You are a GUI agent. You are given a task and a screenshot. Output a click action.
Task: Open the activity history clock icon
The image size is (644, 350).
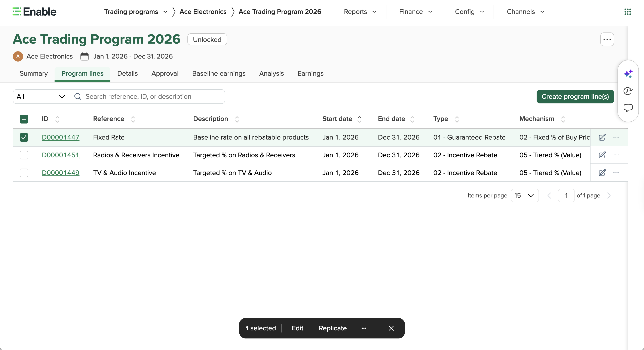(x=628, y=91)
